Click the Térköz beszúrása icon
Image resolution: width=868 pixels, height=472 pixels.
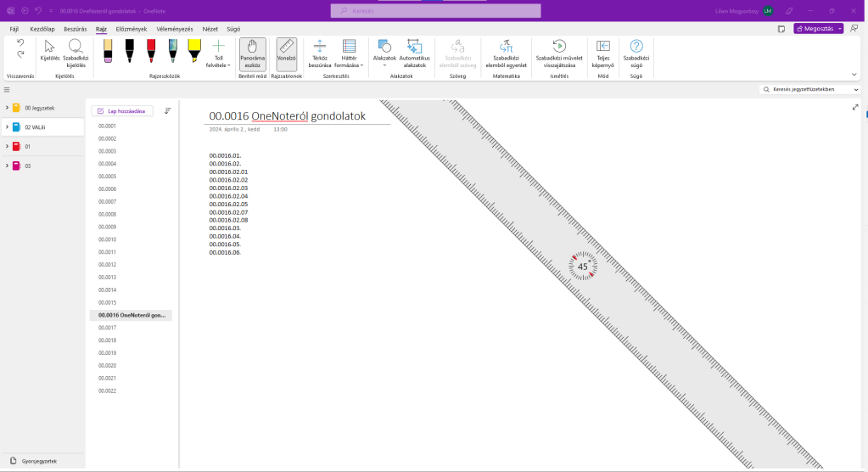[320, 53]
